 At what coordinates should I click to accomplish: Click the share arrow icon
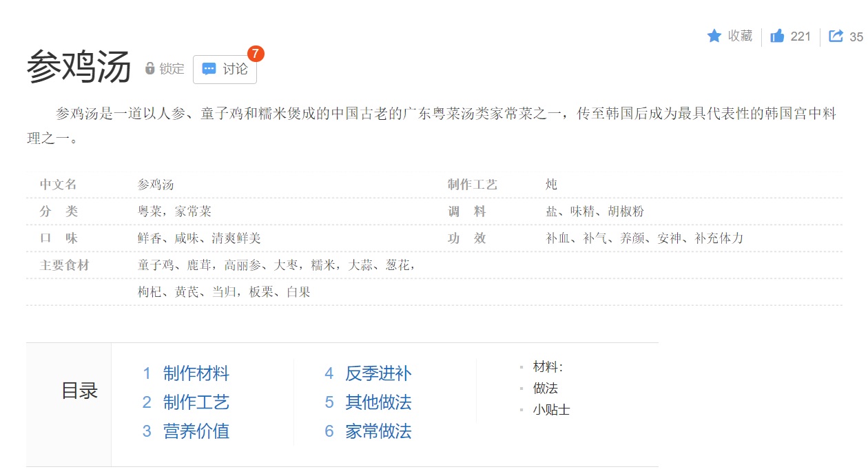click(x=836, y=36)
